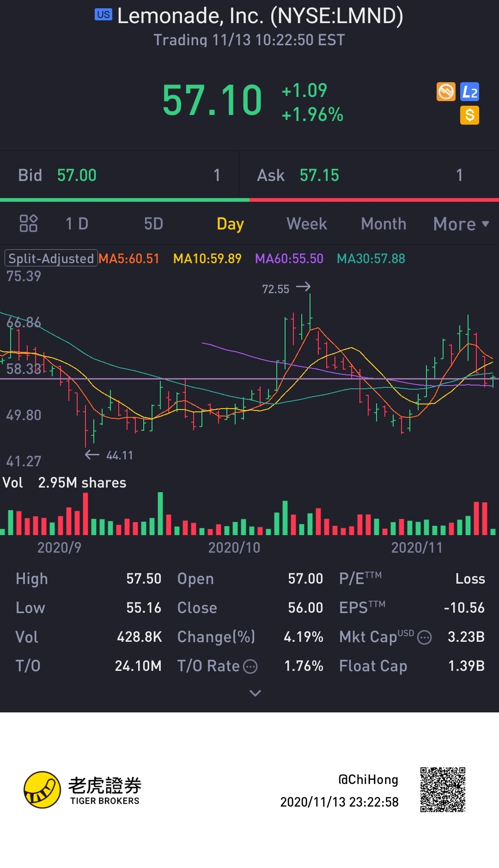This screenshot has width=499, height=868.
Task: Tap the Bid price 57.00
Action: pyautogui.click(x=77, y=175)
